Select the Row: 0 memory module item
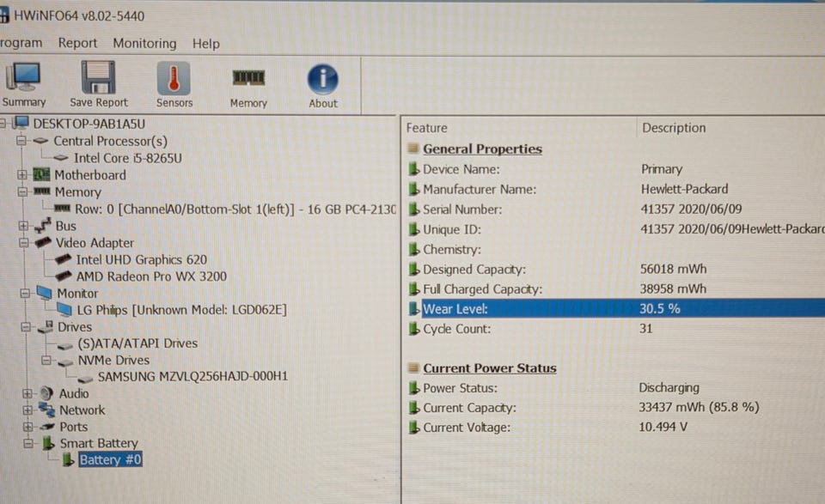This screenshot has height=504, width=825. point(235,209)
